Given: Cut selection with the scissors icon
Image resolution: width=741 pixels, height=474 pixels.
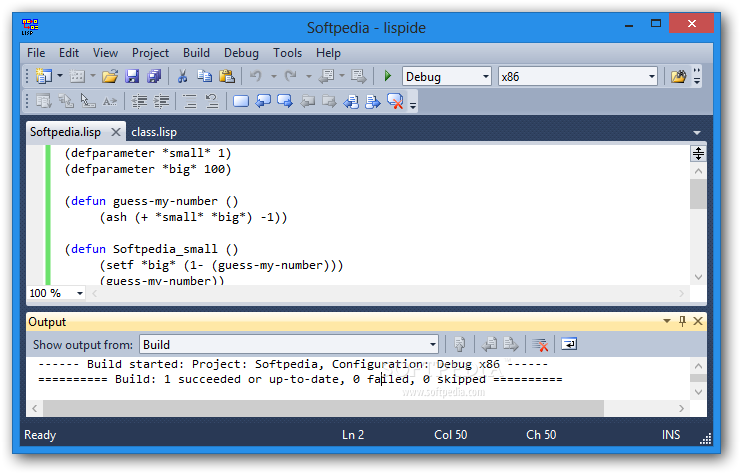Looking at the screenshot, I should [x=182, y=76].
